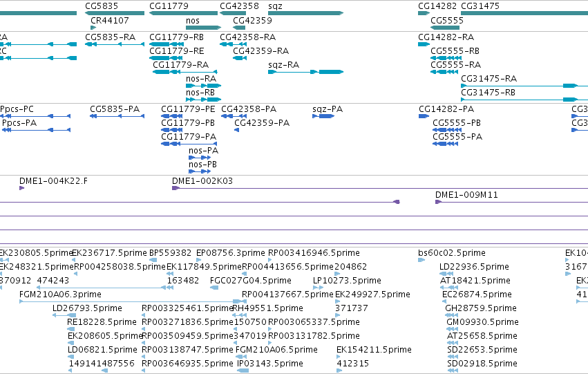Select the CG42358-RA transcript label
This screenshot has width=588, height=374.
247,37
